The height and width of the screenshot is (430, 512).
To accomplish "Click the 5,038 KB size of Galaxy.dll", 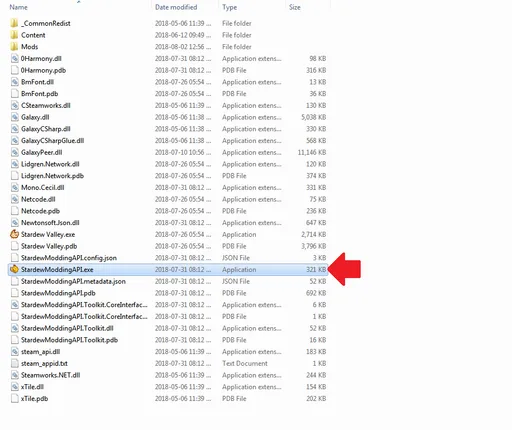I will pos(314,117).
